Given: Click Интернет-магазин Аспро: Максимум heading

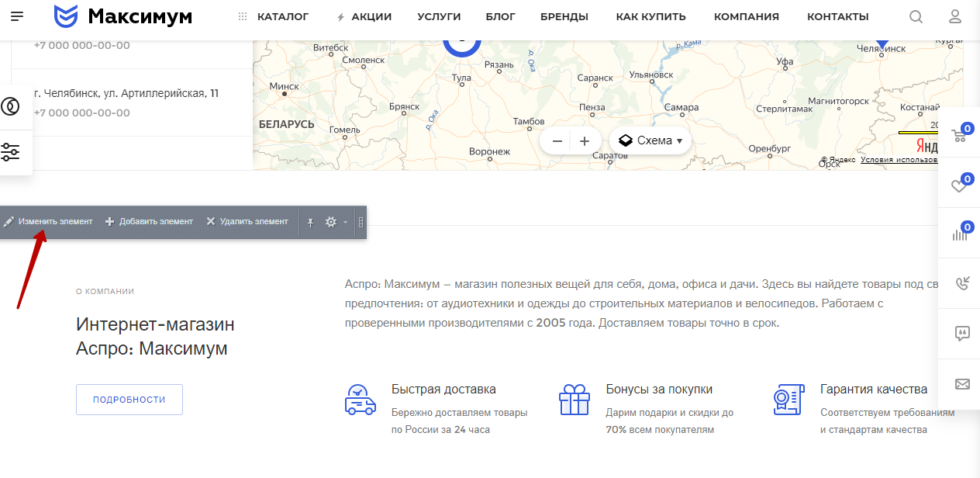Looking at the screenshot, I should tap(155, 336).
